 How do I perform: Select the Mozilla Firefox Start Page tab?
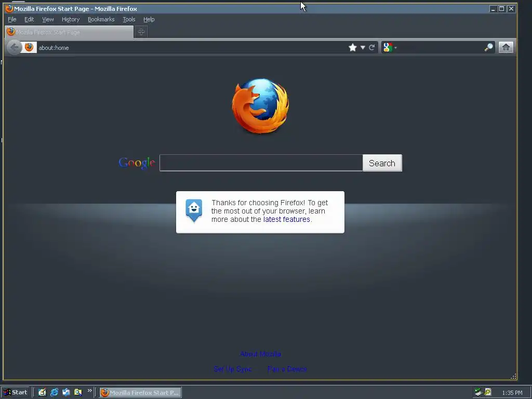tap(69, 32)
